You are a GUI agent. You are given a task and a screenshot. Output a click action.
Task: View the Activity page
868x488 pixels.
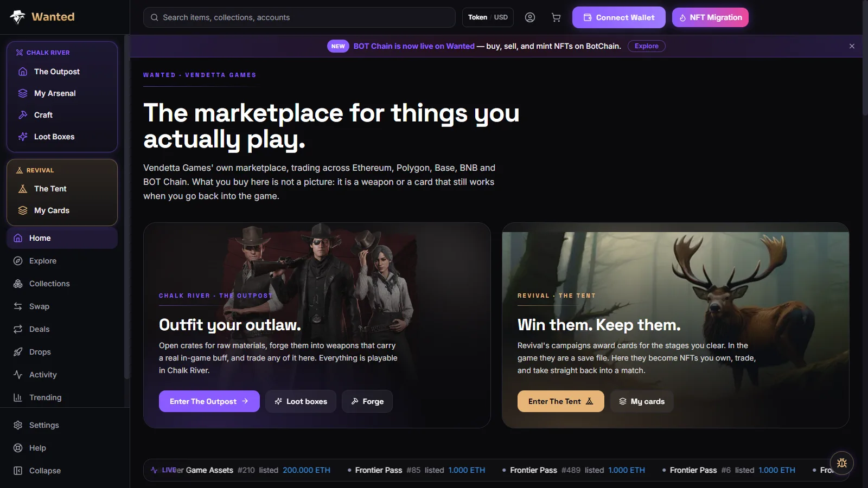(x=62, y=375)
